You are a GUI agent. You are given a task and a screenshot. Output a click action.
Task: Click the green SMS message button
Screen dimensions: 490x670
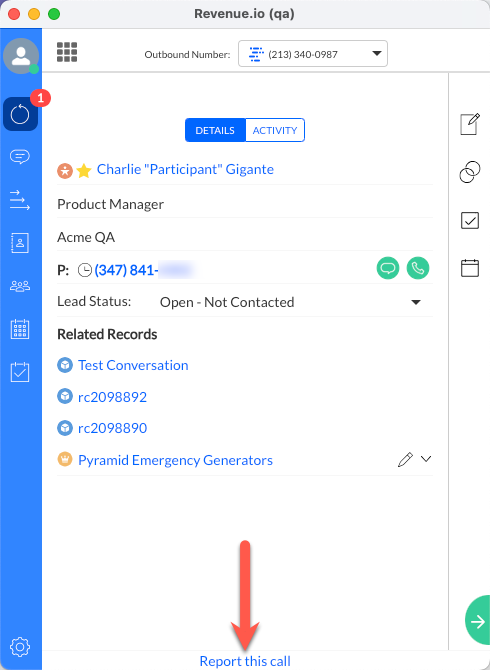(x=388, y=268)
